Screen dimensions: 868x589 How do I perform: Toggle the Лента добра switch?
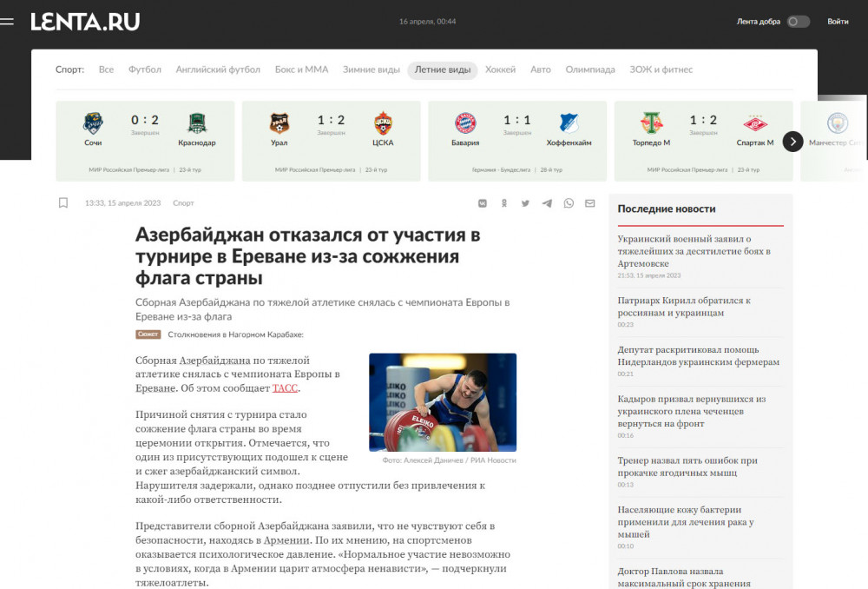[x=799, y=22]
